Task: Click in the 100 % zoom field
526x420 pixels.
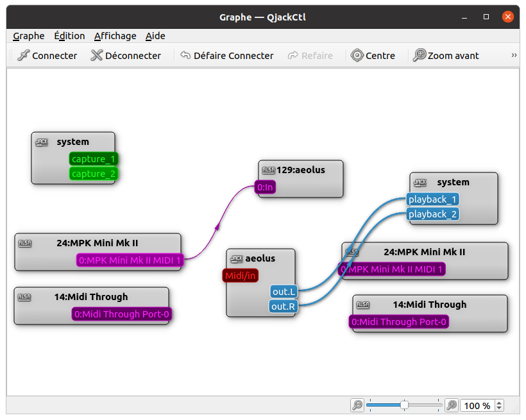Action: [477, 405]
